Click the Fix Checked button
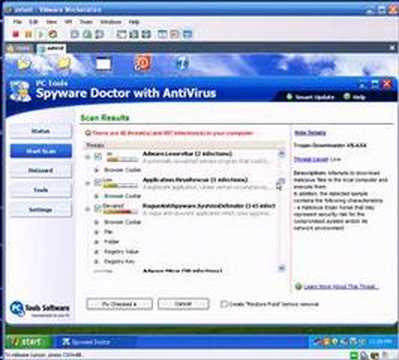 pyautogui.click(x=119, y=304)
